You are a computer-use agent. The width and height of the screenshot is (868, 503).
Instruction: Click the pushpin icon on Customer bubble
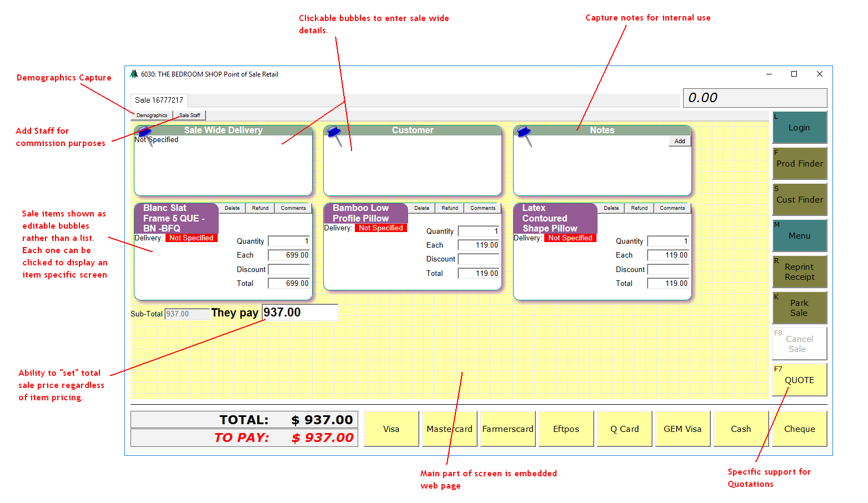(x=334, y=134)
